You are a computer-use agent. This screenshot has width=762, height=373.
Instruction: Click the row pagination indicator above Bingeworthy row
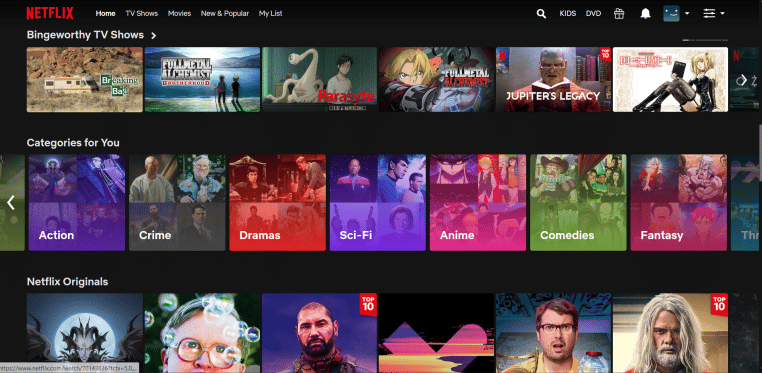pos(705,40)
